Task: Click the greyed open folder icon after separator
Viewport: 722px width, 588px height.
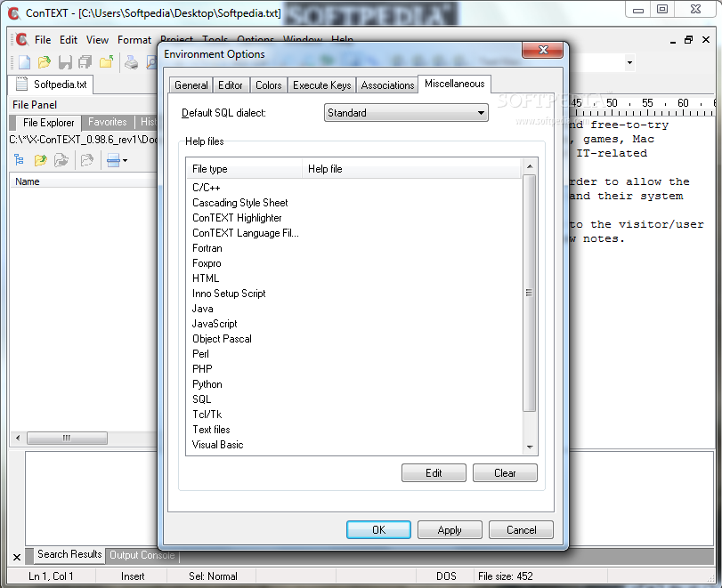Action: coord(87,160)
